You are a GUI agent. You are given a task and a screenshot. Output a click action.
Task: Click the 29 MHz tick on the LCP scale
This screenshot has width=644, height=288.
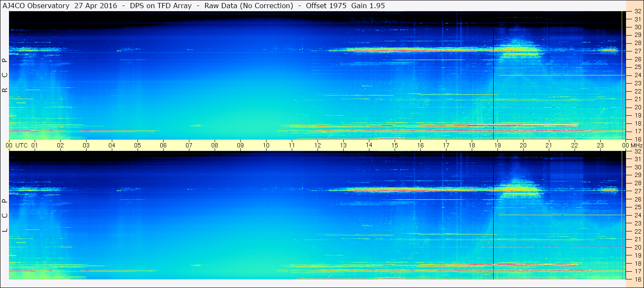637,175
